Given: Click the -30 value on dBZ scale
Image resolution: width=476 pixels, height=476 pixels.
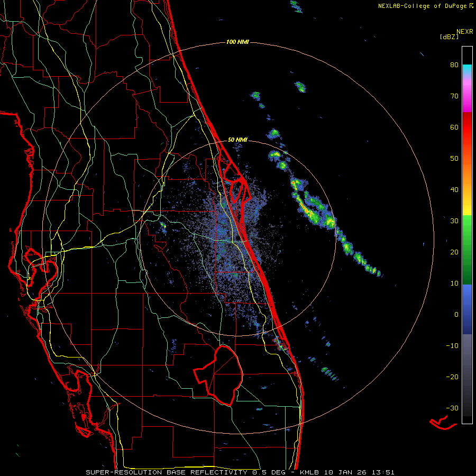Looking at the screenshot, I should point(452,408).
